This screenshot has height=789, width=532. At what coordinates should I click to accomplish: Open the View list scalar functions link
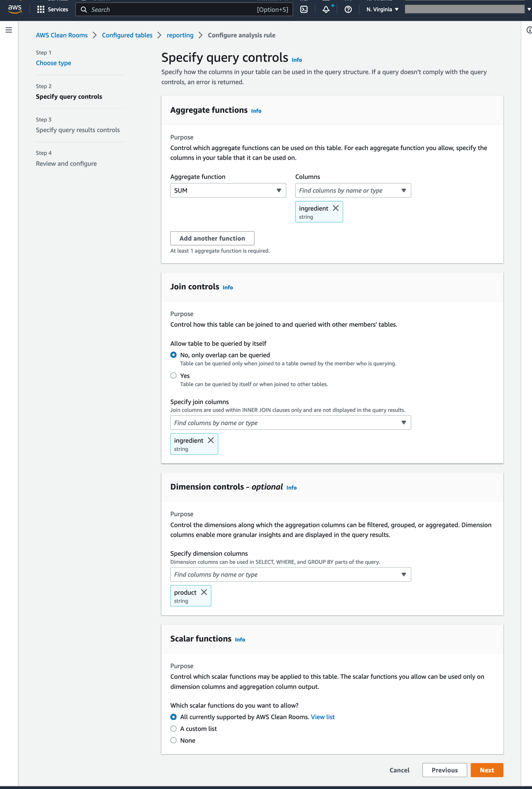coord(323,717)
